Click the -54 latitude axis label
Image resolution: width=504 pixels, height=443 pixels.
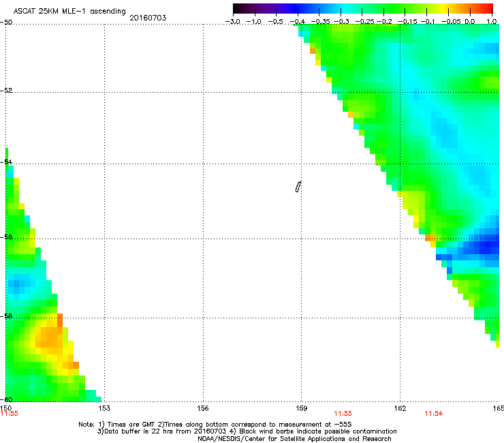(6, 162)
